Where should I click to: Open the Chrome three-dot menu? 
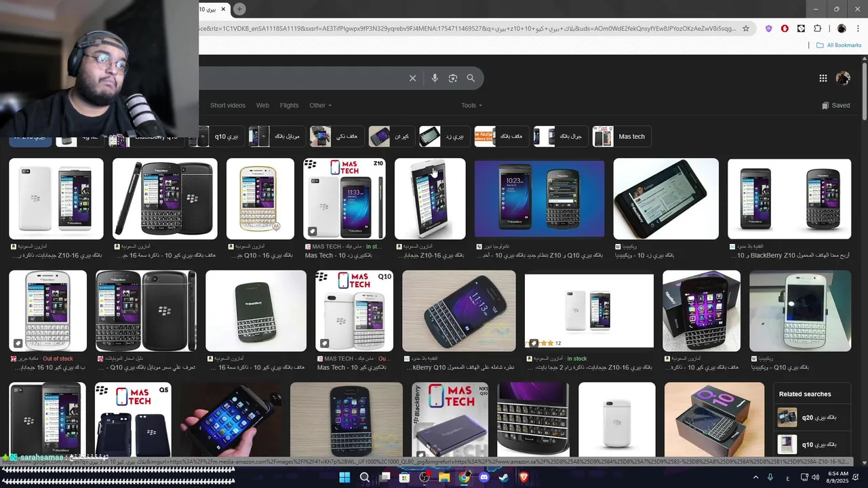[858, 28]
